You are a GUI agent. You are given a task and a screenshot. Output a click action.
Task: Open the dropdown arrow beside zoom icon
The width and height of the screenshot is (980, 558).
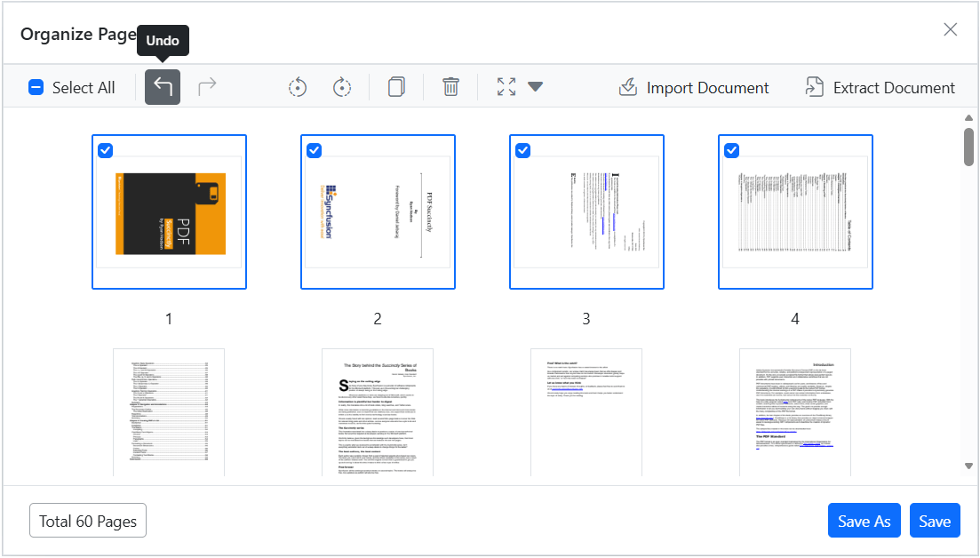point(535,87)
